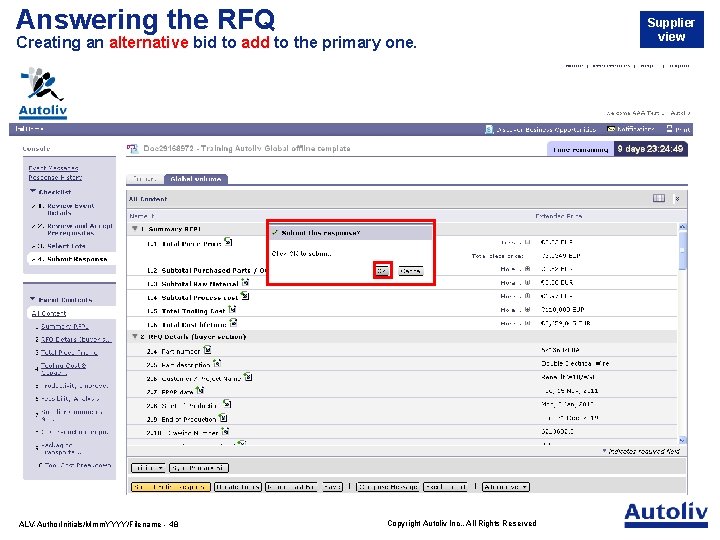Click the Autoliv logo at top left
This screenshot has height=540, width=720.
[43, 93]
